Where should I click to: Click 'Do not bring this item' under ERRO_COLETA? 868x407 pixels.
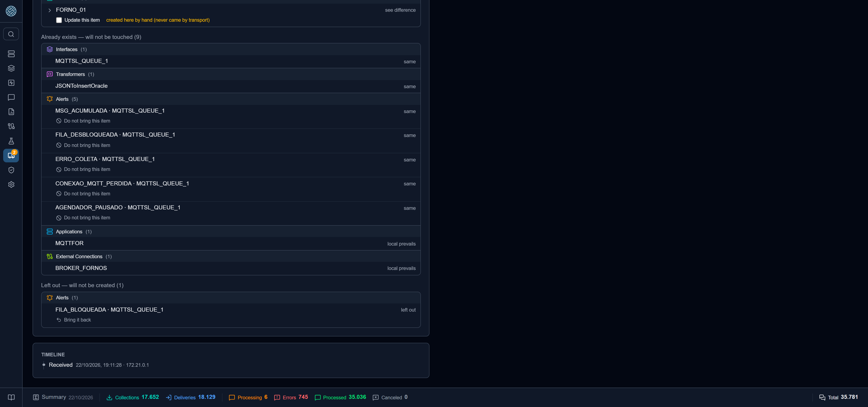click(x=83, y=170)
